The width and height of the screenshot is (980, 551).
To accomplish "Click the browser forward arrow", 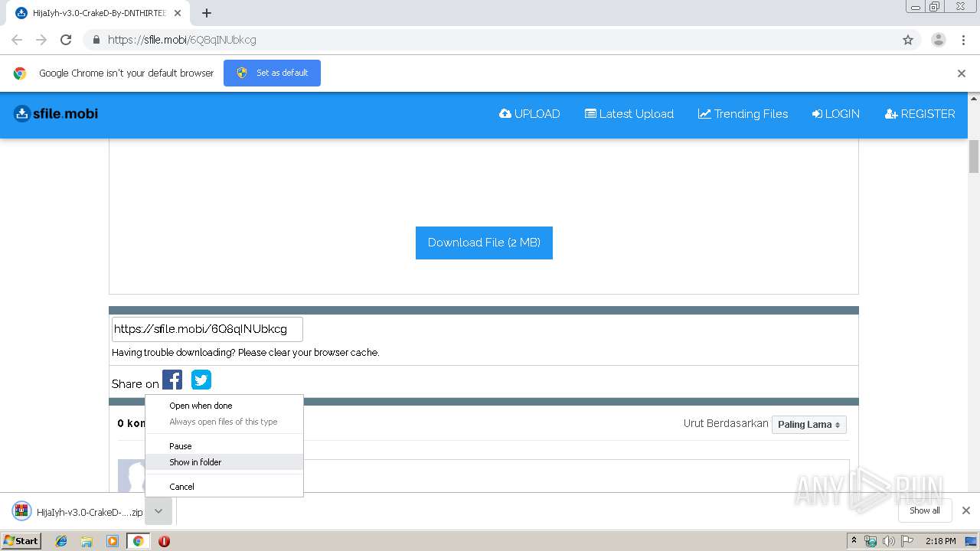I will point(41,40).
